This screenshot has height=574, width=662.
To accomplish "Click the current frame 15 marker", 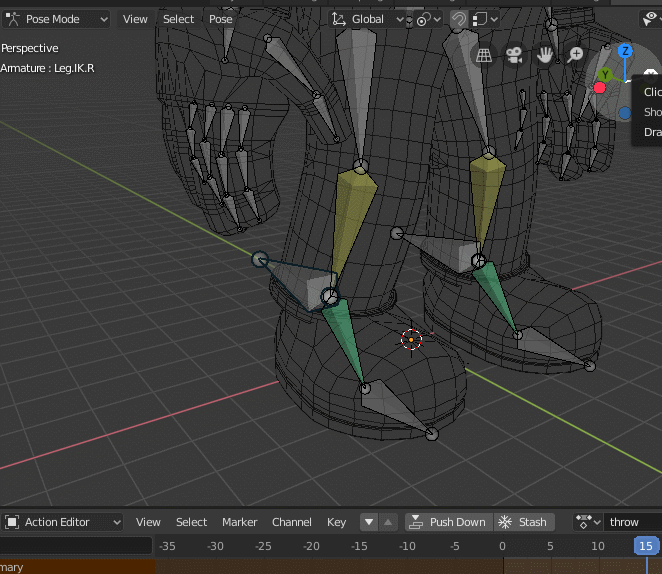I will pos(646,546).
